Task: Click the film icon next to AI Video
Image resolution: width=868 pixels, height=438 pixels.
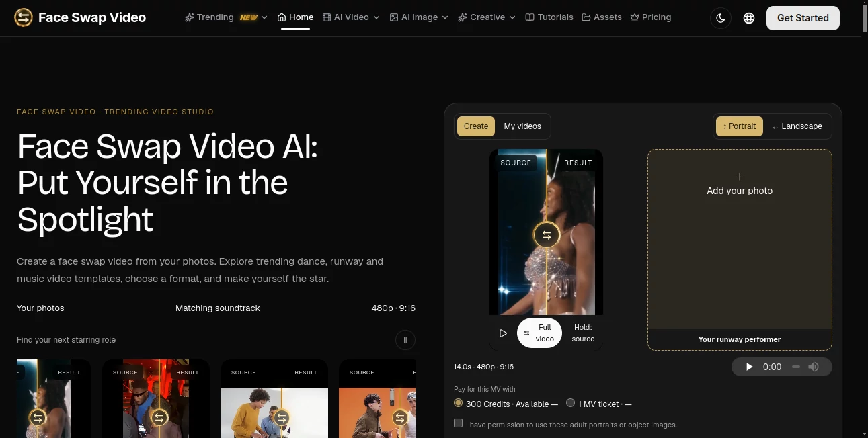Action: point(327,17)
